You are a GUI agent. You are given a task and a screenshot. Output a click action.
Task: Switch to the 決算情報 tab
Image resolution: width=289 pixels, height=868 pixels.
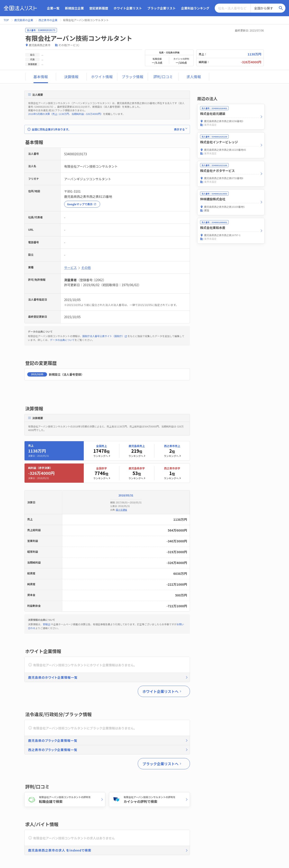tap(71, 77)
